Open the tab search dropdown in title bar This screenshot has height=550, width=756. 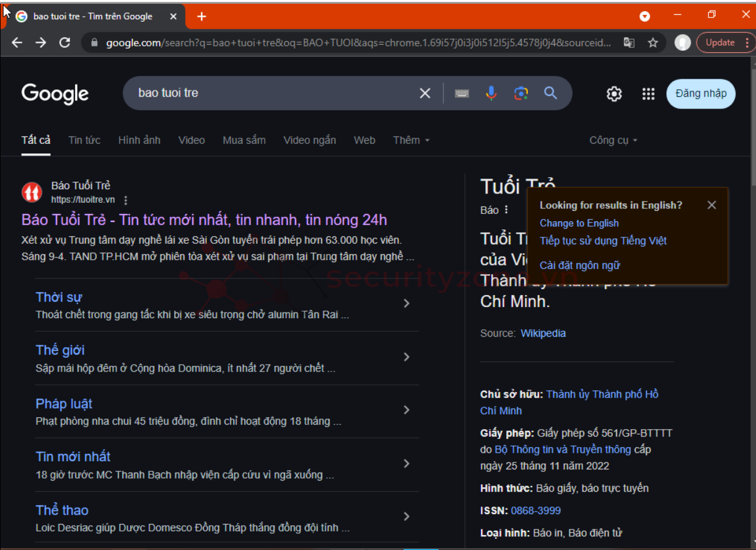(644, 17)
